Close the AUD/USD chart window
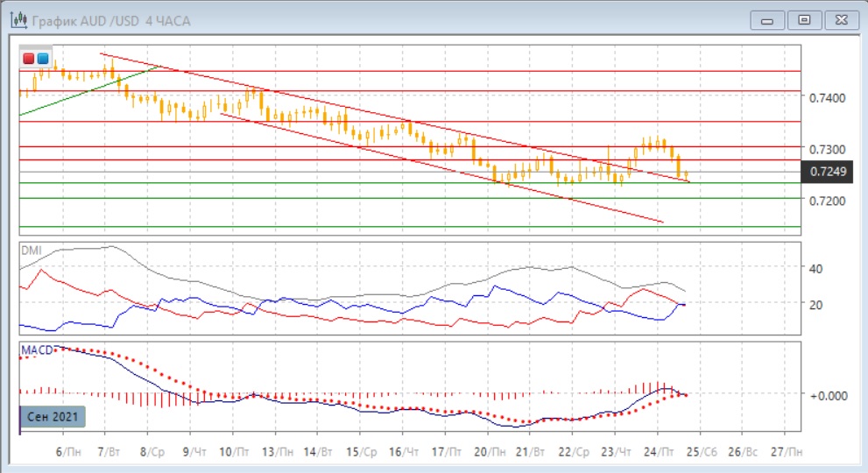The height and width of the screenshot is (473, 868). [x=838, y=18]
